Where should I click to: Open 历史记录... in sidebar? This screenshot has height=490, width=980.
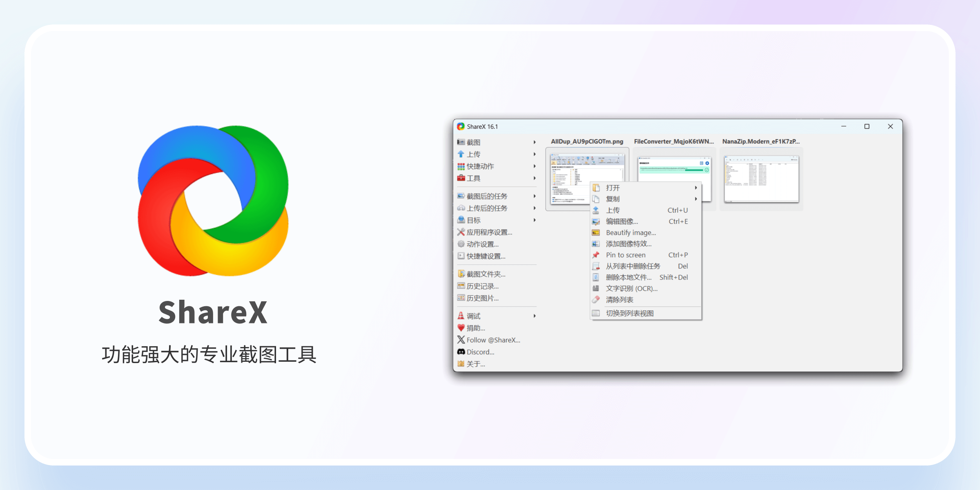pyautogui.click(x=497, y=286)
